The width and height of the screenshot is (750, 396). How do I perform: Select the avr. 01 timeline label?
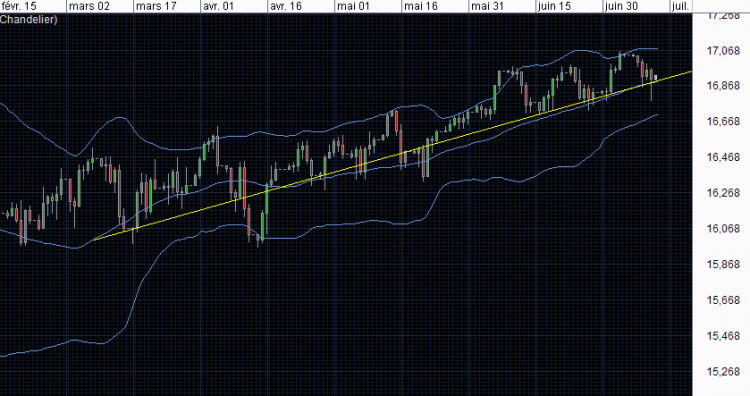pyautogui.click(x=218, y=6)
